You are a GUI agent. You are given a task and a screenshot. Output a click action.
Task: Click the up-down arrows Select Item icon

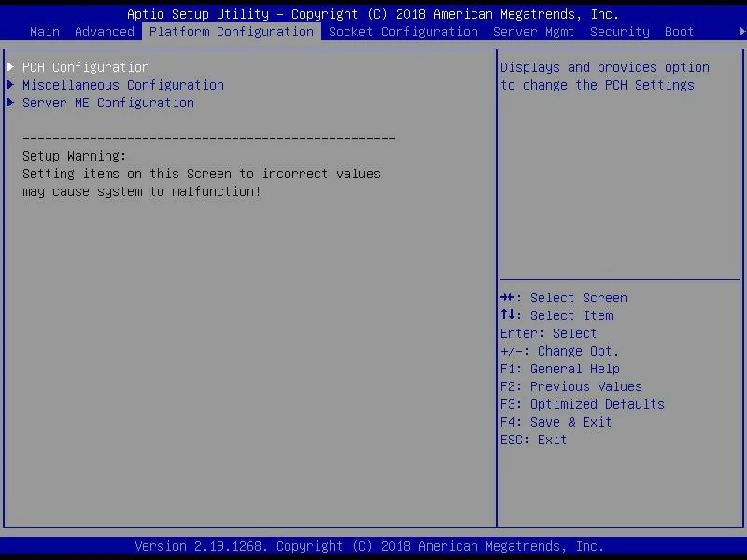(x=508, y=315)
